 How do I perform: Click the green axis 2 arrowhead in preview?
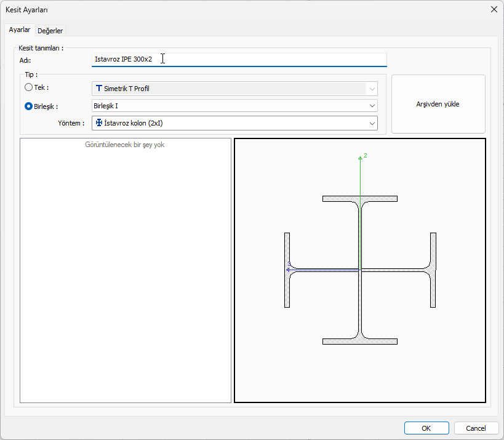[x=360, y=158]
